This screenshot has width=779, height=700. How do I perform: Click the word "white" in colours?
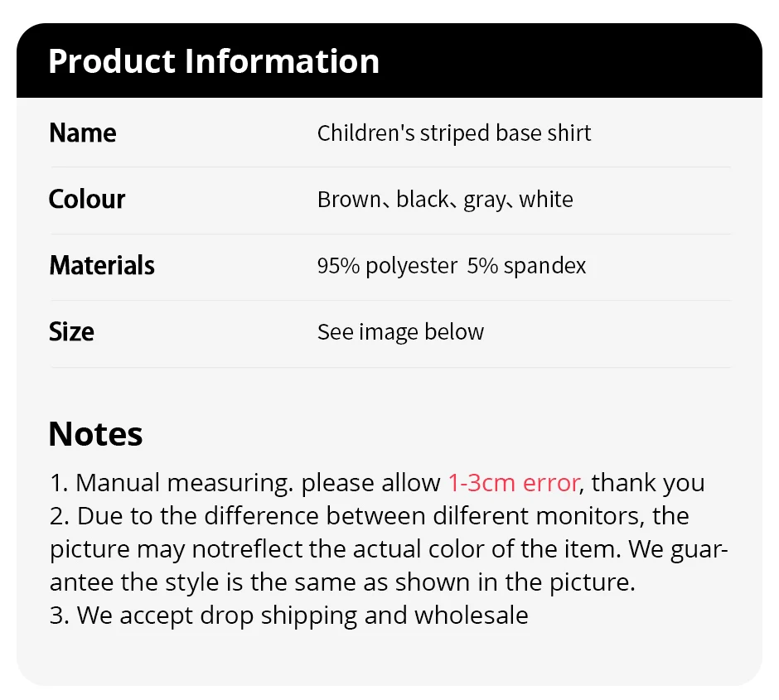pos(546,200)
